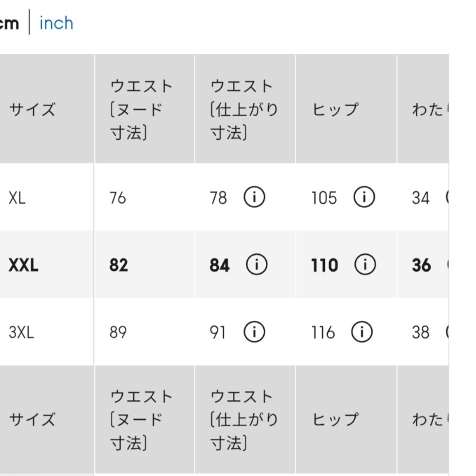Open info icon beside XXL hip 110

click(x=365, y=264)
